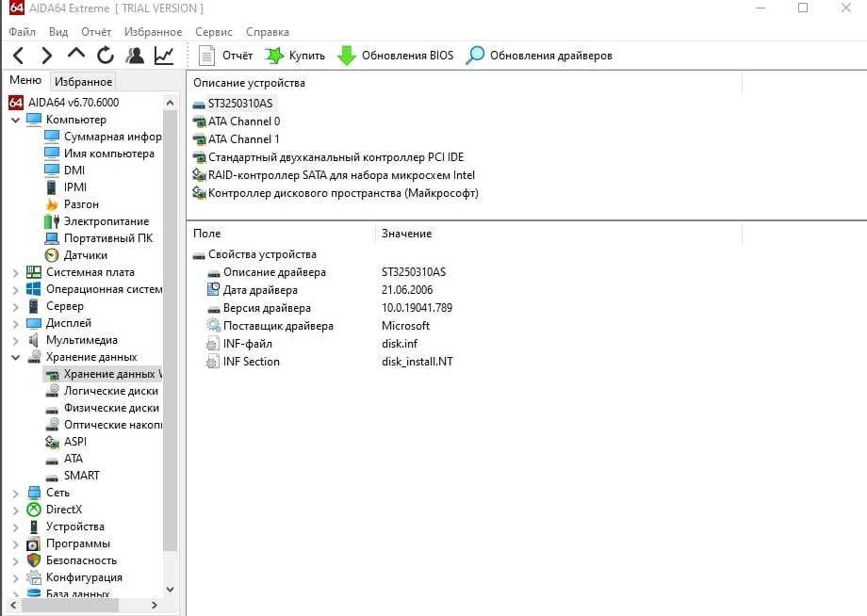Open the Файл menu
The width and height of the screenshot is (867, 616).
coord(22,32)
